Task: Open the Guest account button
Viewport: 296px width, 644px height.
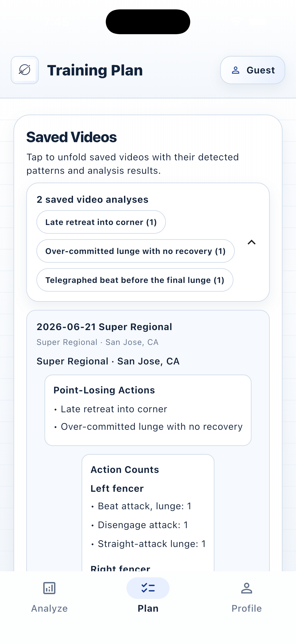Action: [252, 70]
